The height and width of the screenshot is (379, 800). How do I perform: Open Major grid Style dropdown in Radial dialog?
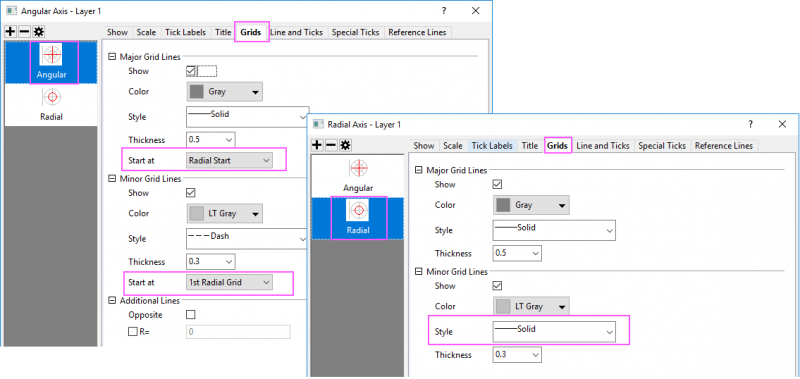(555, 230)
